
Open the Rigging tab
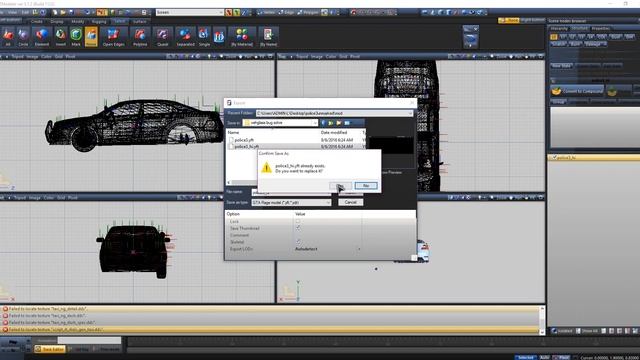tap(99, 21)
